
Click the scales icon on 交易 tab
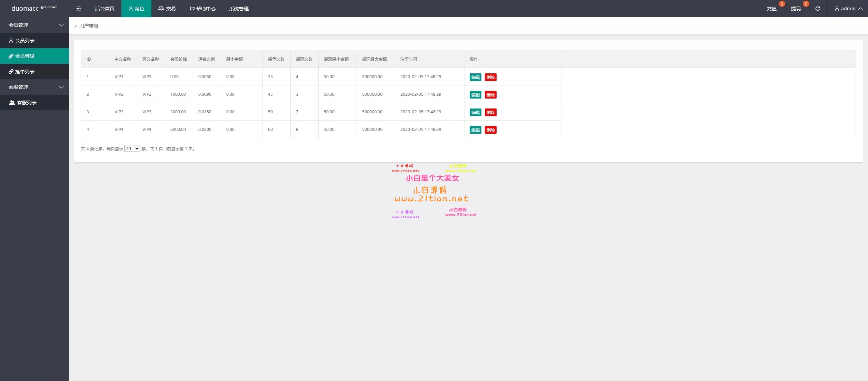click(161, 9)
